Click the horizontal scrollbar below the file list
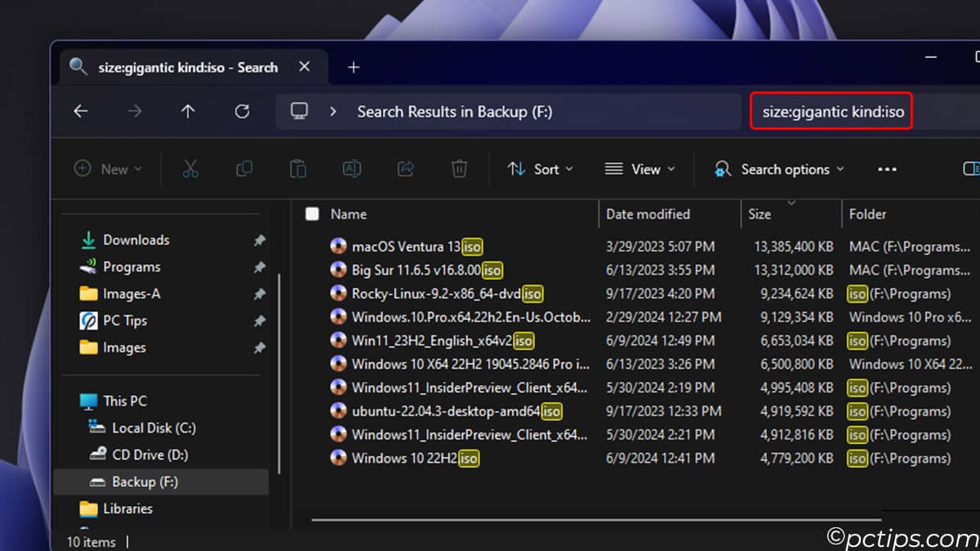Screen dimensions: 980x551 pyautogui.click(x=596, y=517)
